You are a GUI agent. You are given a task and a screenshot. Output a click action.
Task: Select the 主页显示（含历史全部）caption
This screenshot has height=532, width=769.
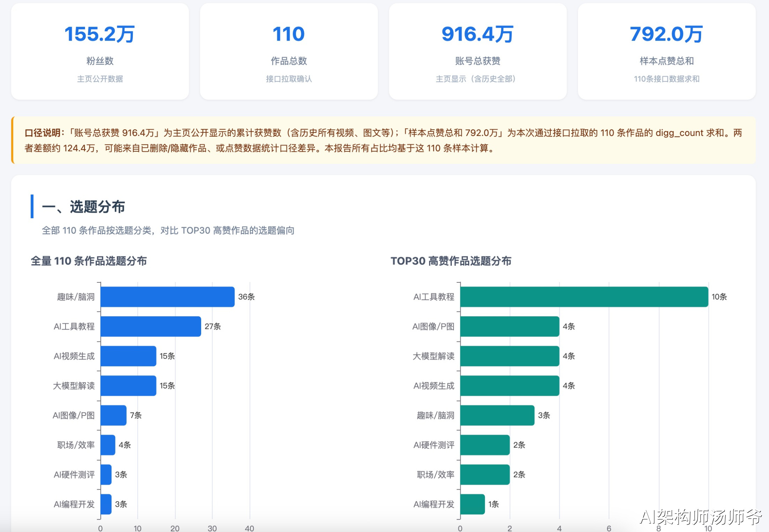[476, 79]
